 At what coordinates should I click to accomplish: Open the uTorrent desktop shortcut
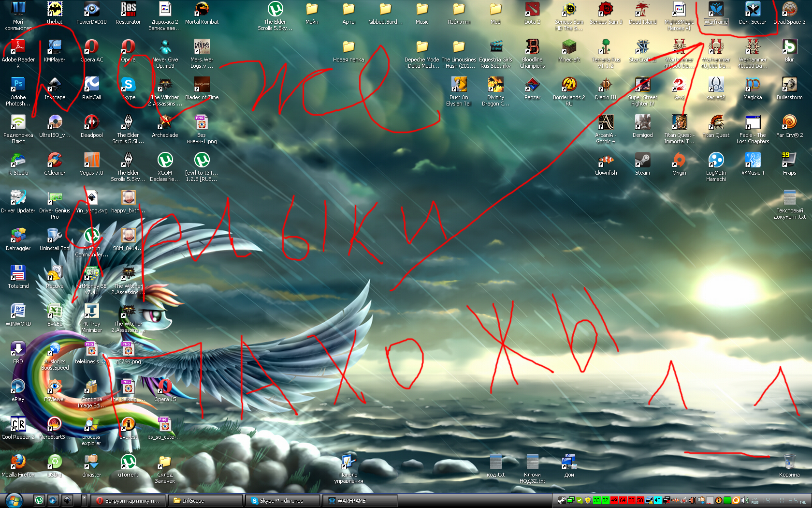(128, 466)
